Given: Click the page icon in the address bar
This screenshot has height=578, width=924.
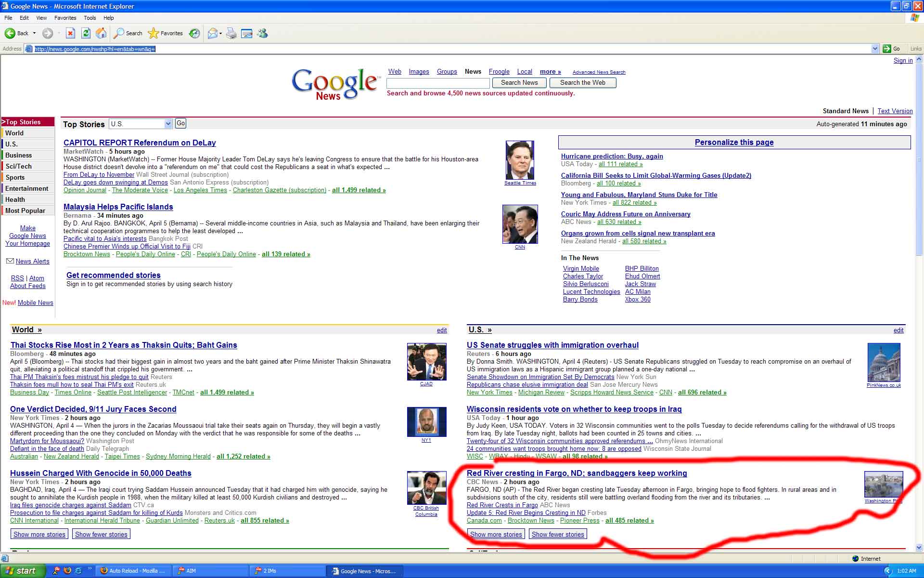Looking at the screenshot, I should coord(29,49).
